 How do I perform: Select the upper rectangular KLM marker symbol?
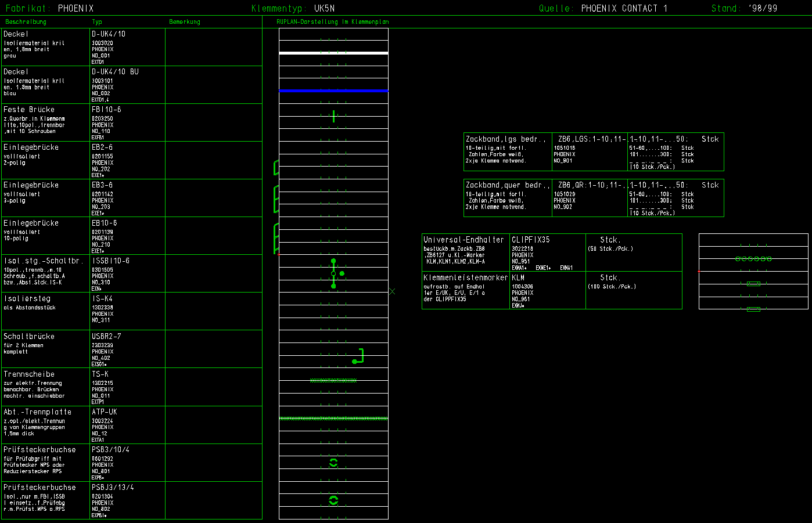[753, 284]
